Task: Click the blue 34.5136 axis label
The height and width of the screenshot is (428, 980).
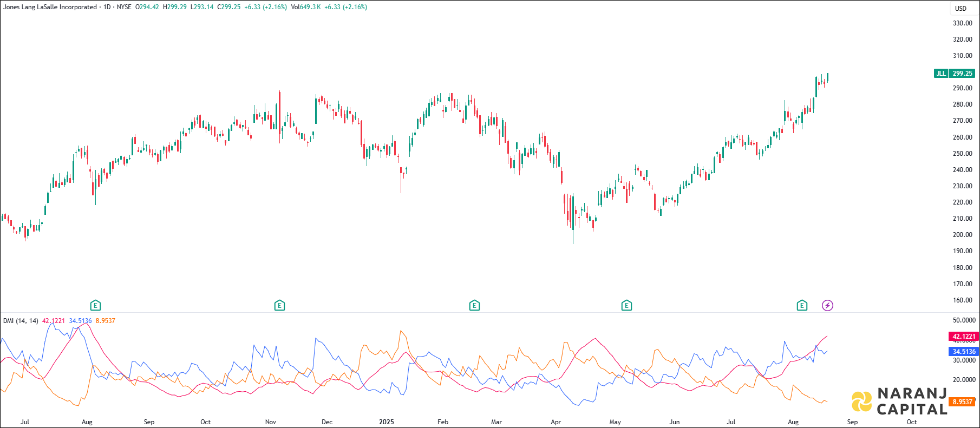Action: click(964, 352)
